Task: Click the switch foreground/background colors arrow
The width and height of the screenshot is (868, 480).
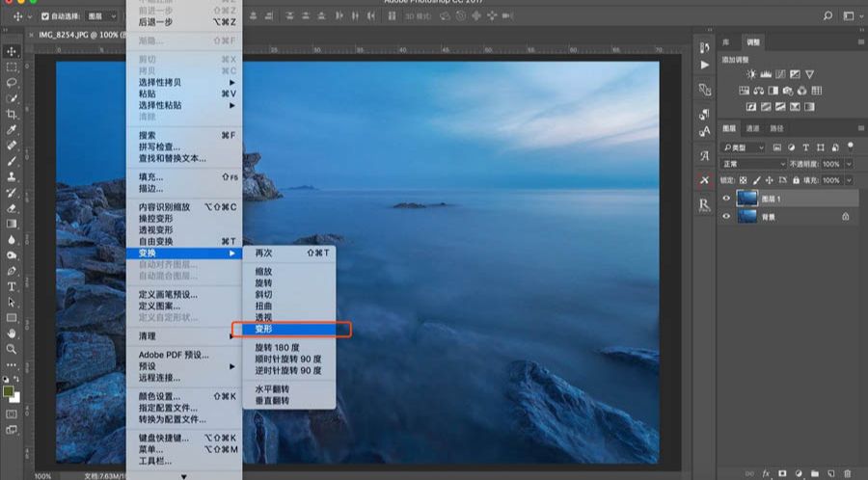Action: (x=16, y=380)
